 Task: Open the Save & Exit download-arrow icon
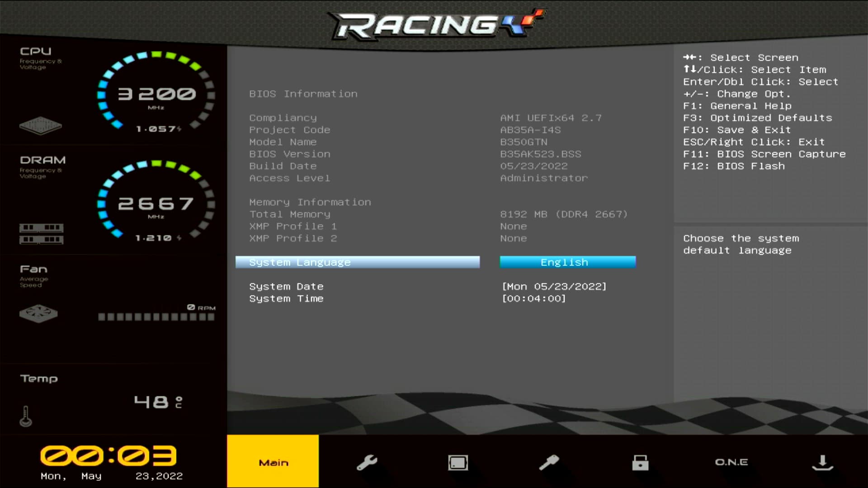[x=822, y=462]
